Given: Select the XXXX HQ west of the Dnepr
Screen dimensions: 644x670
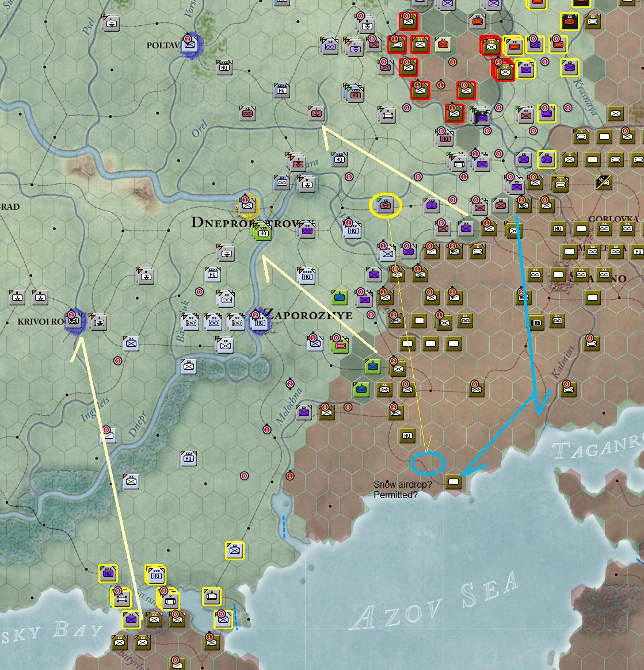Looking at the screenshot, I should point(213,274).
